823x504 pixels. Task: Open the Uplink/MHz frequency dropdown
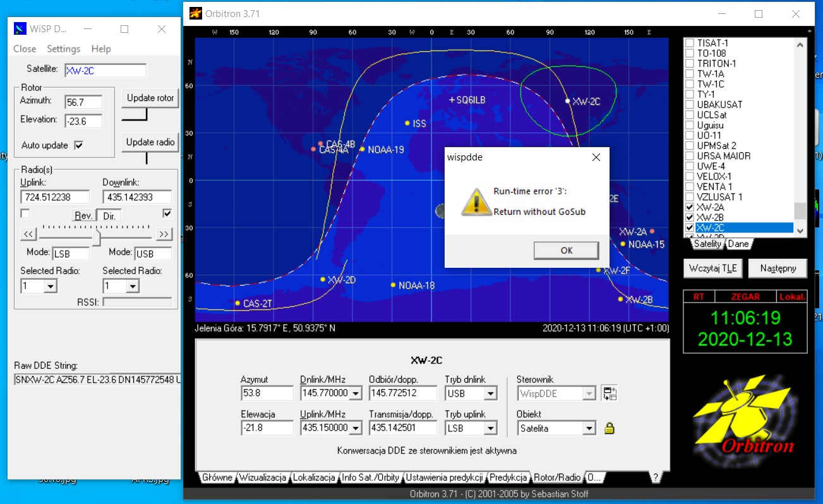point(356,428)
